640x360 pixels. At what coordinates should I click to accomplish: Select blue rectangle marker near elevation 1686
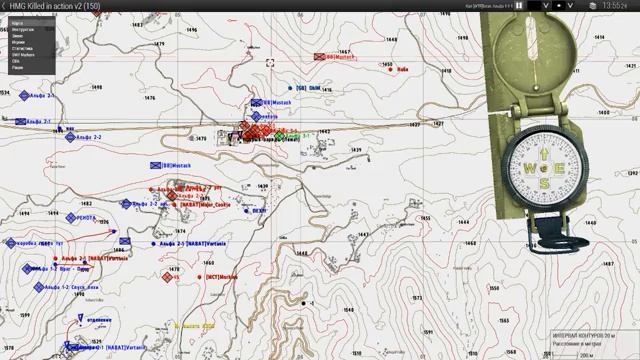click(125, 241)
